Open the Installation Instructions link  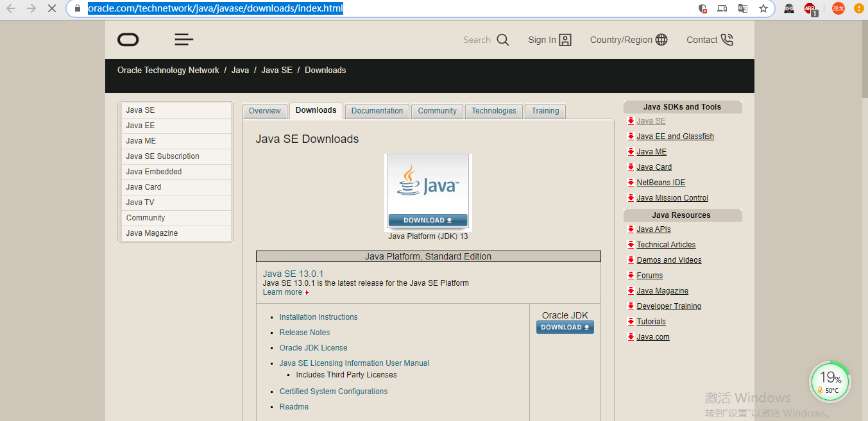point(318,317)
